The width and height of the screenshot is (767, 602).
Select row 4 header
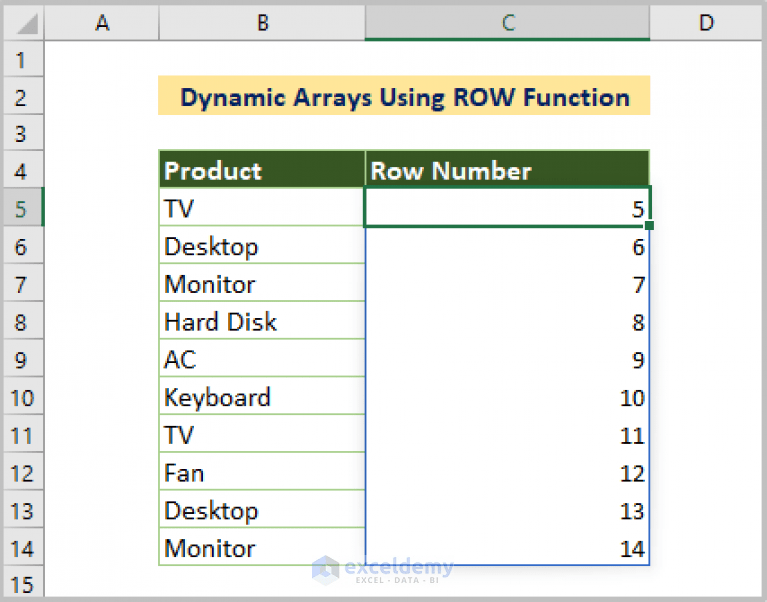pyautogui.click(x=23, y=170)
